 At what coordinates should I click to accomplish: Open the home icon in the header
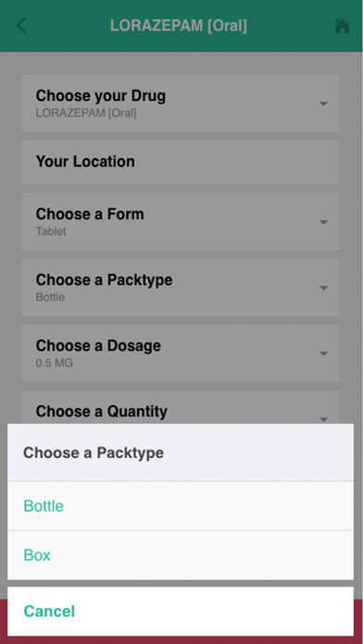pyautogui.click(x=342, y=26)
